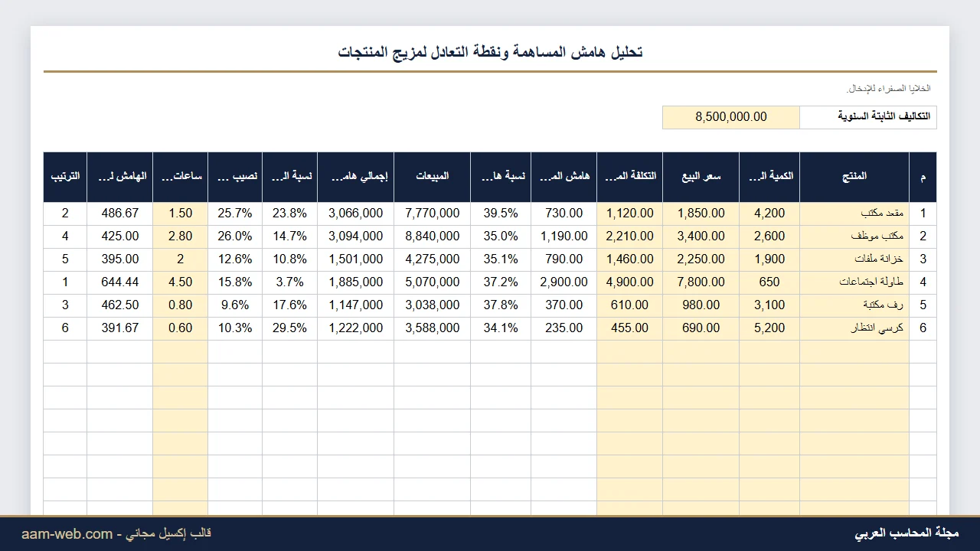Click margin per hour cell 391.67
The width and height of the screenshot is (980, 551).
(119, 328)
